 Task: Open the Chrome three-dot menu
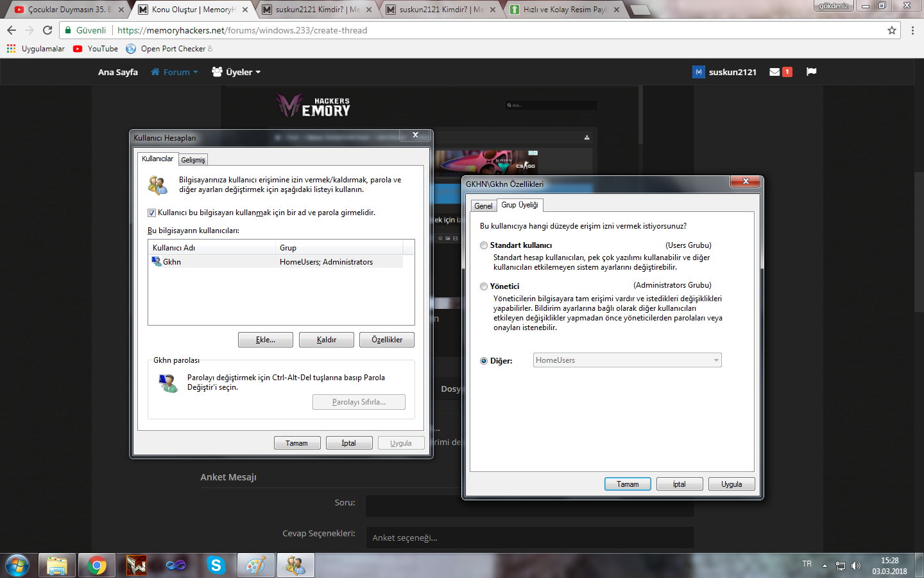click(912, 30)
